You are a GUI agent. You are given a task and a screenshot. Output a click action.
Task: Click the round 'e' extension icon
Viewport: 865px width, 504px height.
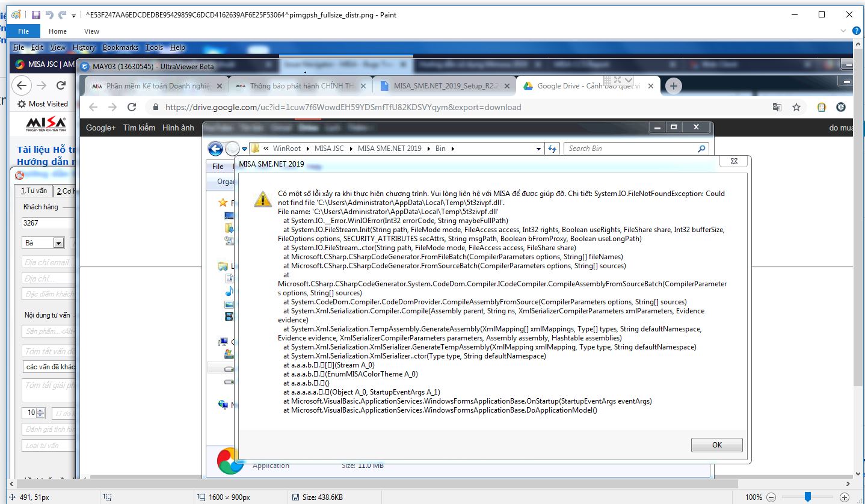(x=841, y=107)
